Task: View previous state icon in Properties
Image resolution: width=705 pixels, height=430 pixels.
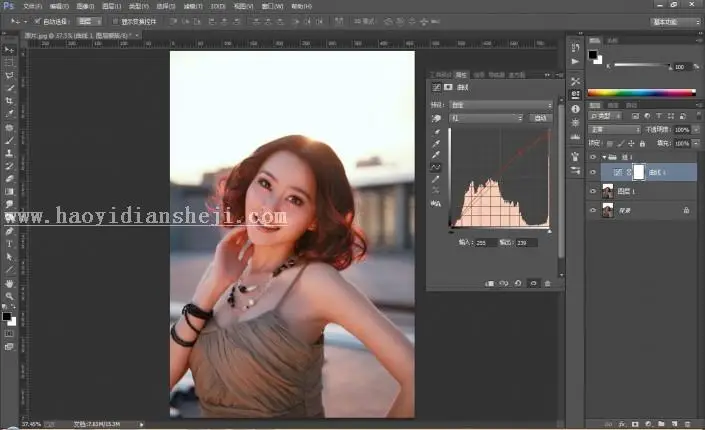Action: [x=504, y=283]
